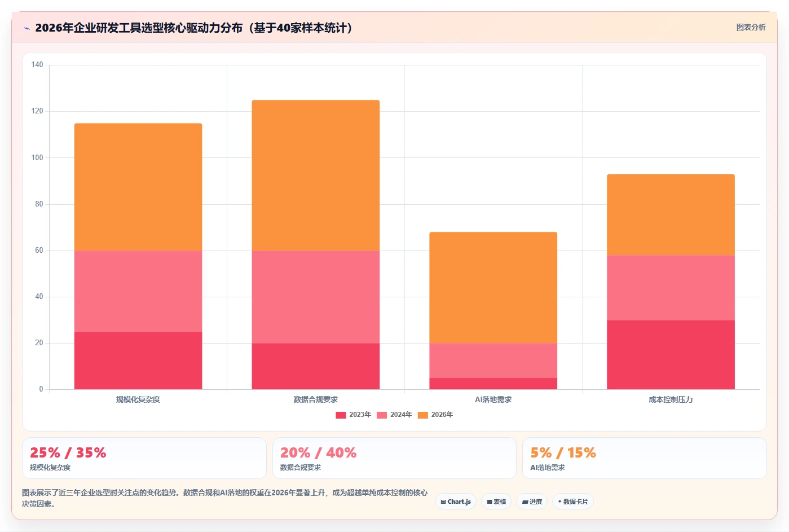Toggle the 2024年 legend series
The height and width of the screenshot is (532, 789).
[395, 415]
